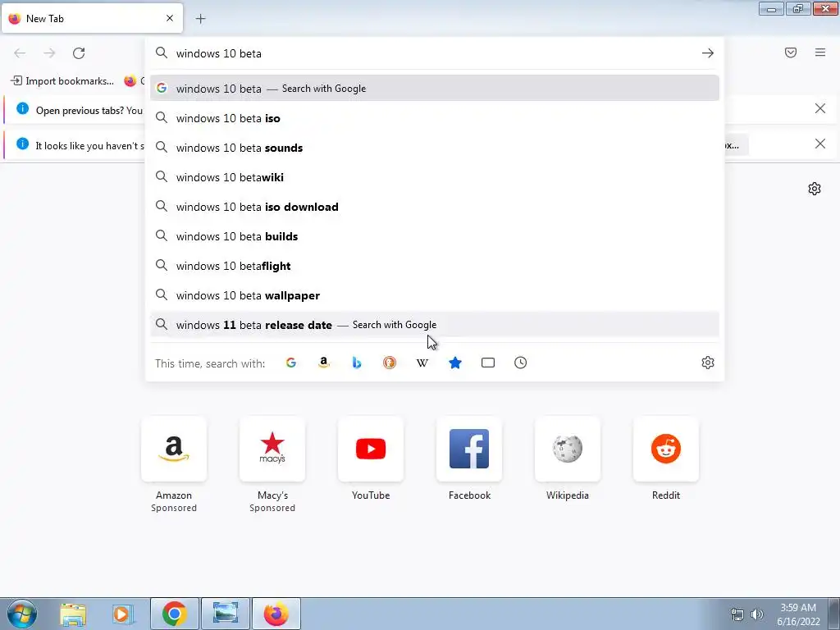Search bookmarks using the star icon
This screenshot has width=840, height=630.
(x=454, y=363)
